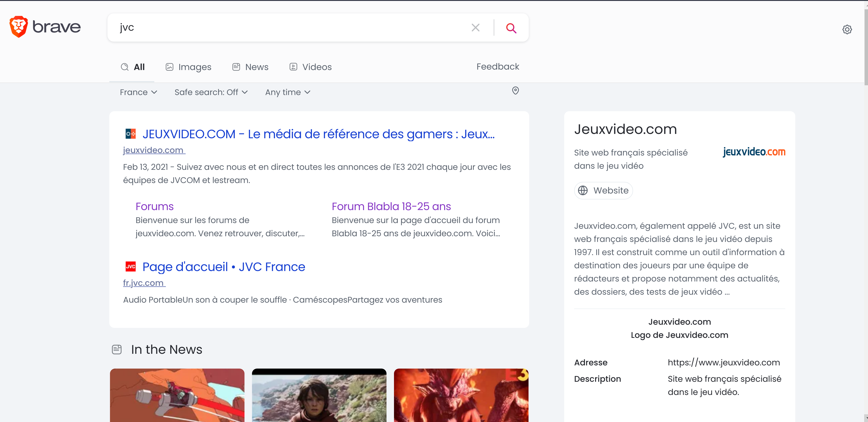Screen dimensions: 868x422
Task: Expand the Any time filter
Action: tap(287, 92)
